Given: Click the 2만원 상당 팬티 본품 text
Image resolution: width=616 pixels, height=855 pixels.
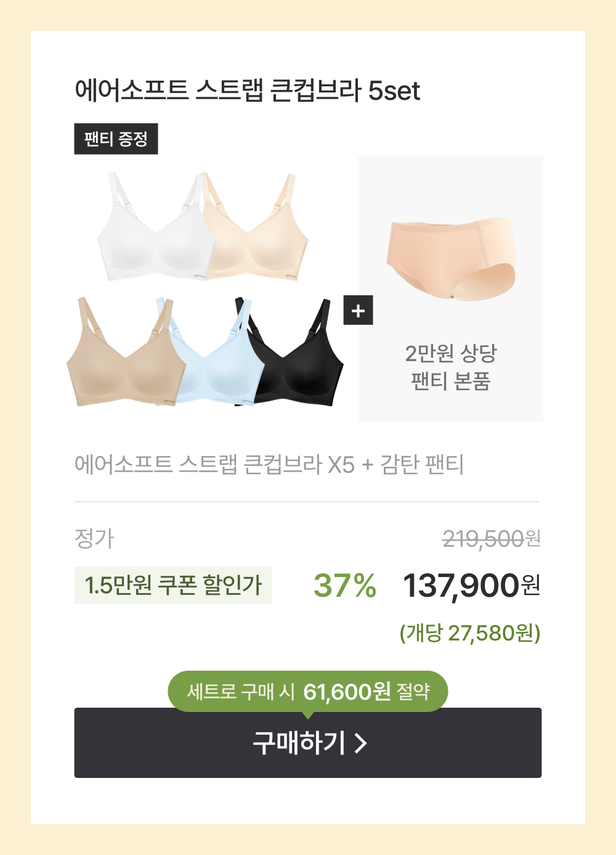Looking at the screenshot, I should (x=451, y=367).
